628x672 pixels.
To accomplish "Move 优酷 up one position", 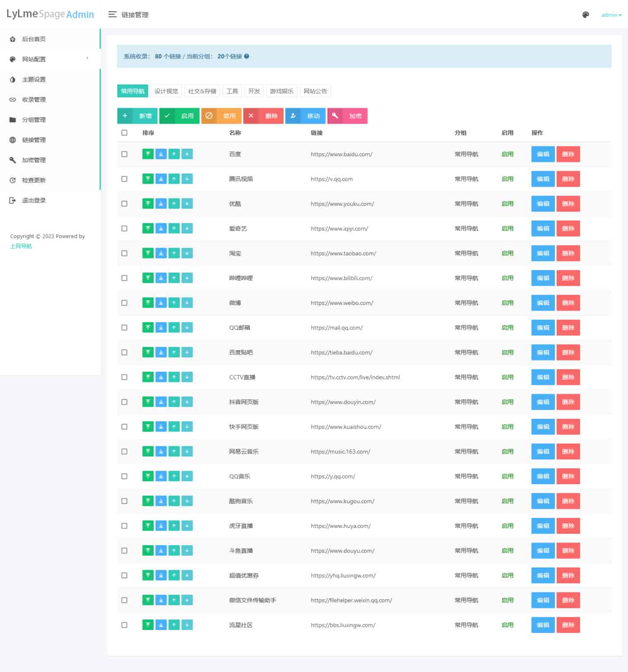I will [x=174, y=204].
